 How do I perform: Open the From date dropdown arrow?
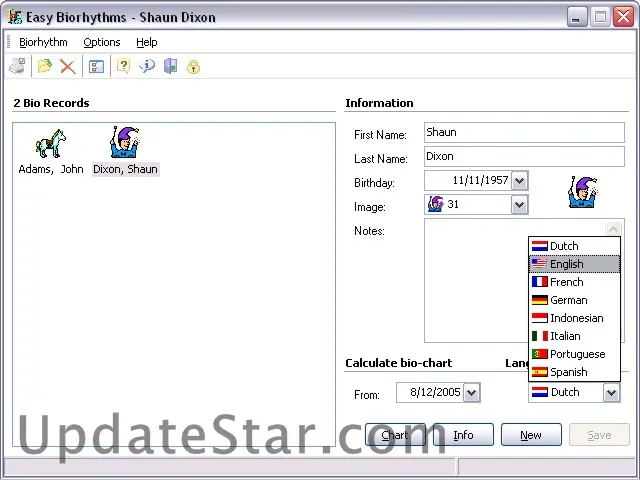(472, 393)
